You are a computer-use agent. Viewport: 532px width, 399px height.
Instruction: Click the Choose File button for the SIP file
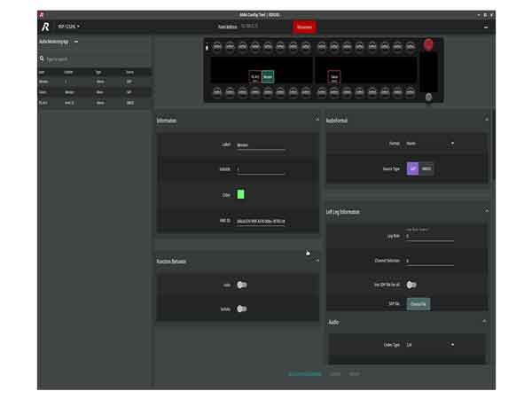(418, 304)
